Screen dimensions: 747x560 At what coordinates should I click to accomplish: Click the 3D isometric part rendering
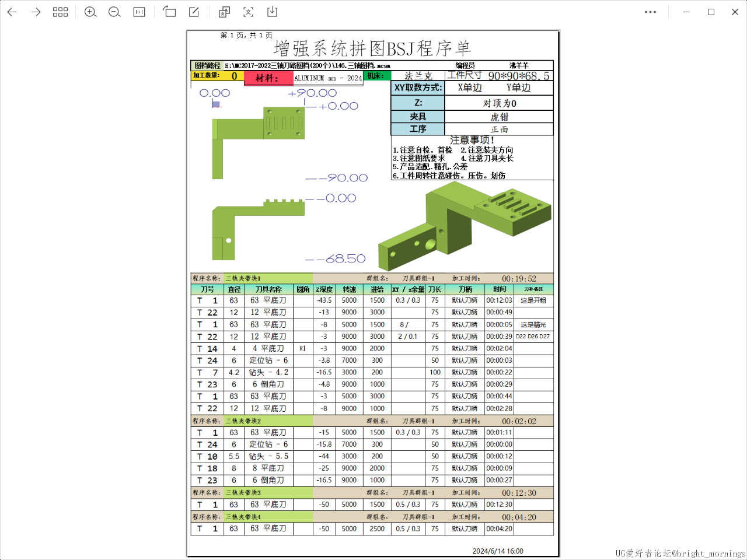click(x=465, y=226)
